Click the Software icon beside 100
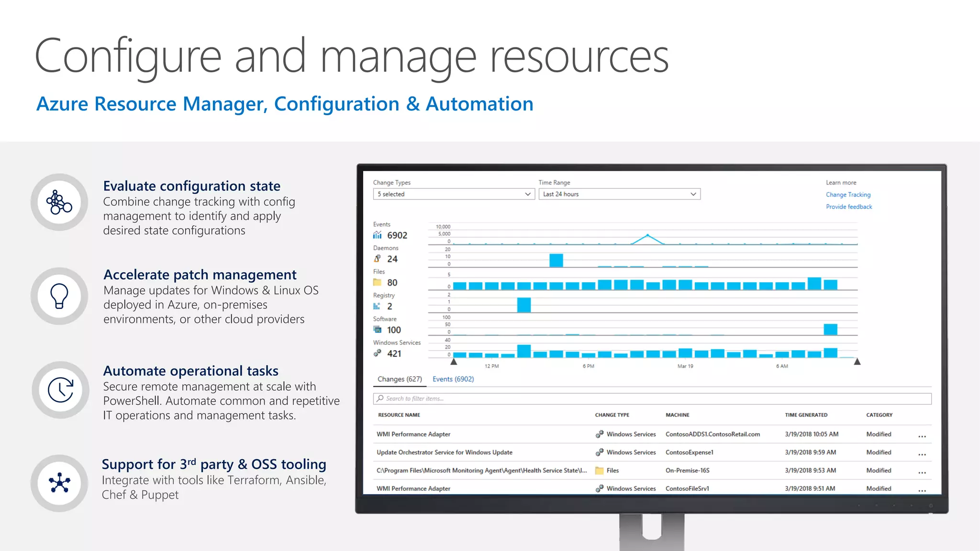Viewport: 980px width, 551px height. (x=378, y=330)
